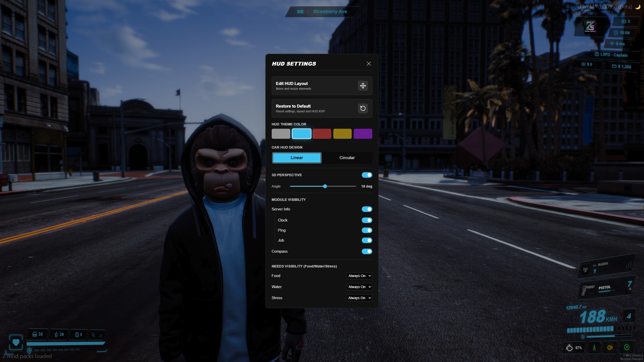Close the HUD Settings panel
644x362 pixels.
pos(369,64)
